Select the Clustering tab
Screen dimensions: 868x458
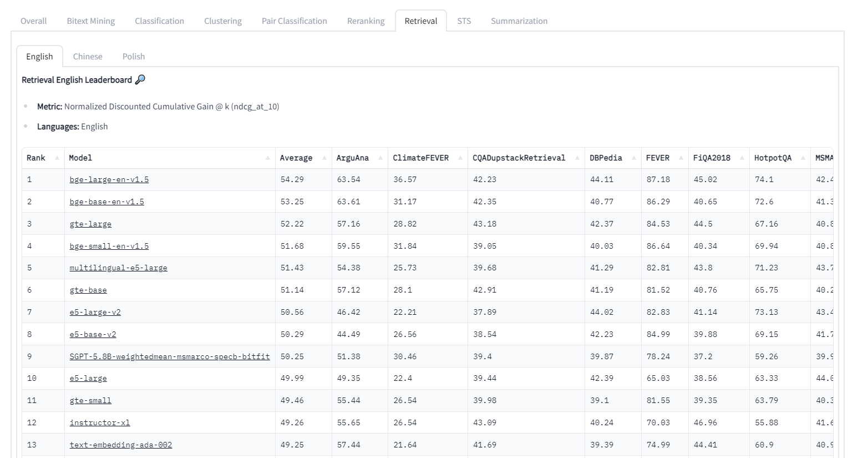pos(222,21)
